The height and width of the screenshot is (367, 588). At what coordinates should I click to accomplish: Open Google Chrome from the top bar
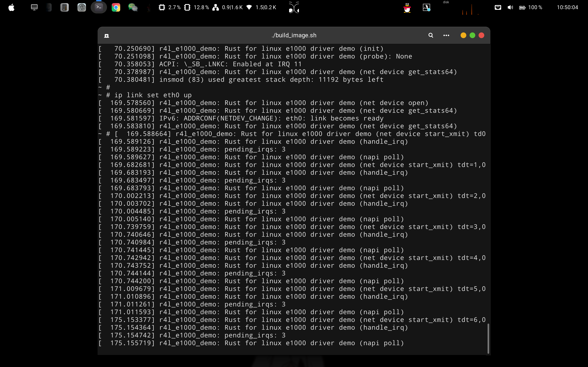(x=116, y=8)
